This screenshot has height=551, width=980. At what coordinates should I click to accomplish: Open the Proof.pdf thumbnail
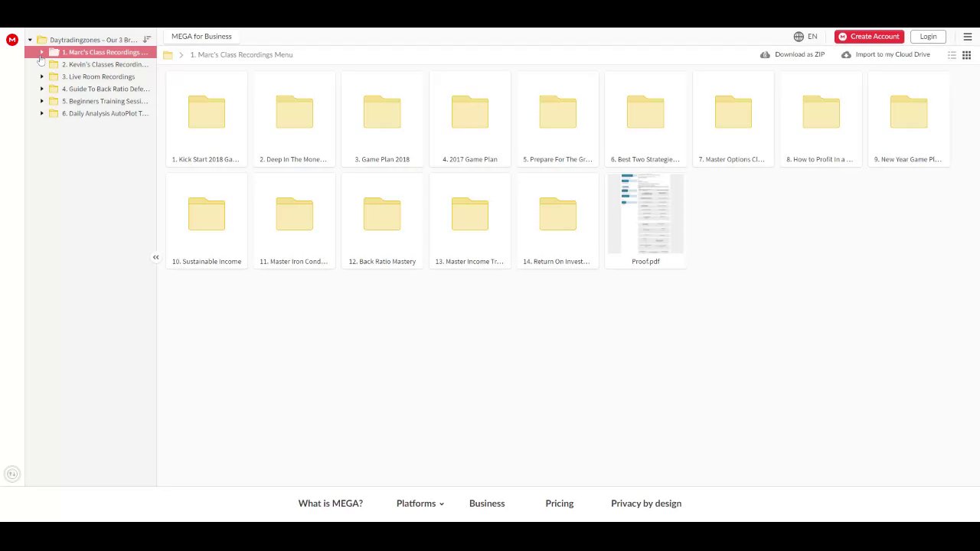pos(645,214)
